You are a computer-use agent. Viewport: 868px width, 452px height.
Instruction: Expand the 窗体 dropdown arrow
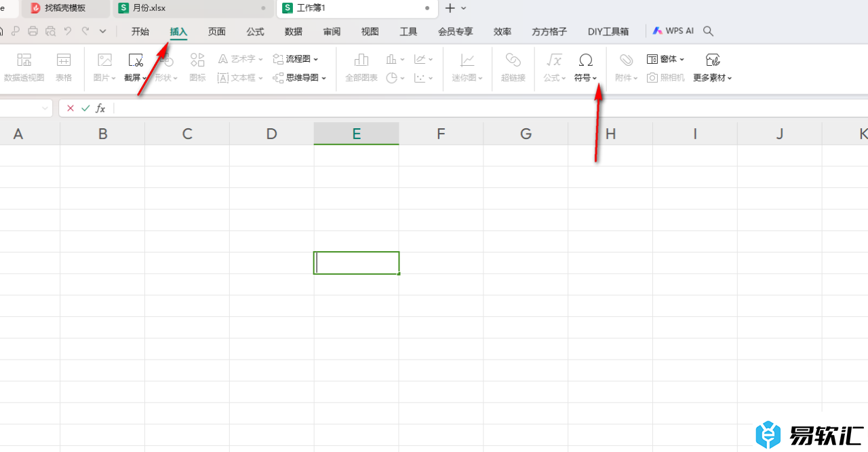coord(682,60)
